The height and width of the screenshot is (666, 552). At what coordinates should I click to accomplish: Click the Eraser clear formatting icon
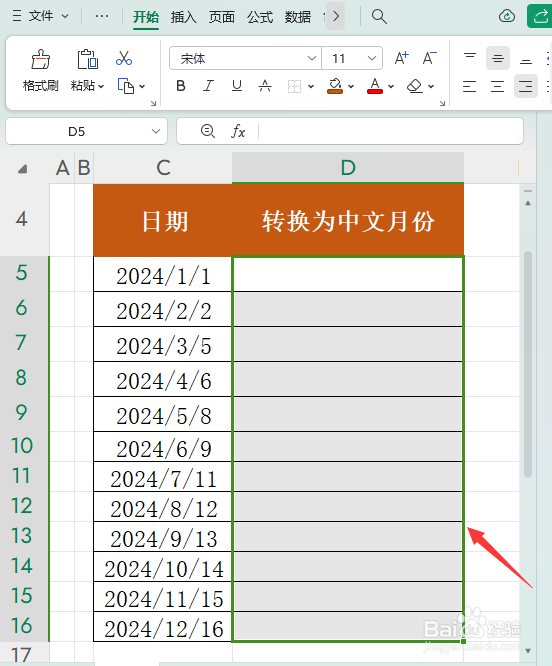point(414,86)
